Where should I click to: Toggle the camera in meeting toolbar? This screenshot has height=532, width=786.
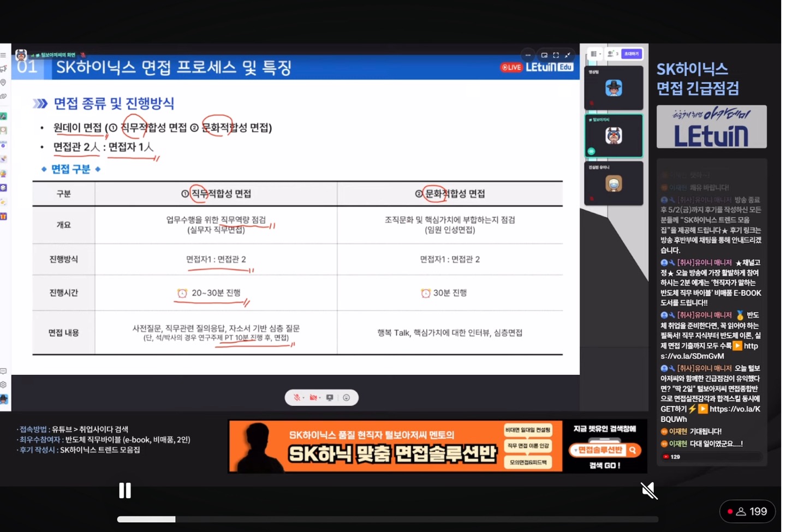[314, 398]
